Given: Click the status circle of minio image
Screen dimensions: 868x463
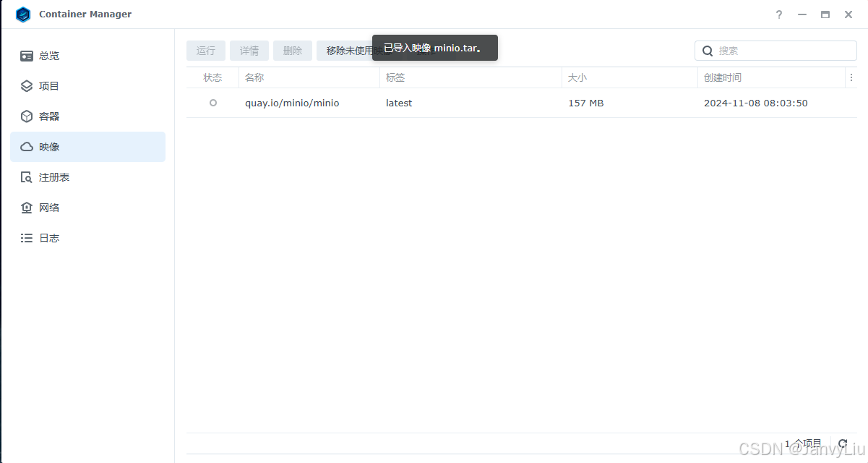Looking at the screenshot, I should pyautogui.click(x=213, y=103).
